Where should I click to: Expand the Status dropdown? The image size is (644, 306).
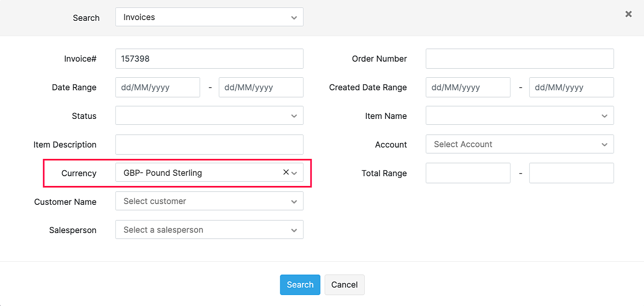click(209, 116)
